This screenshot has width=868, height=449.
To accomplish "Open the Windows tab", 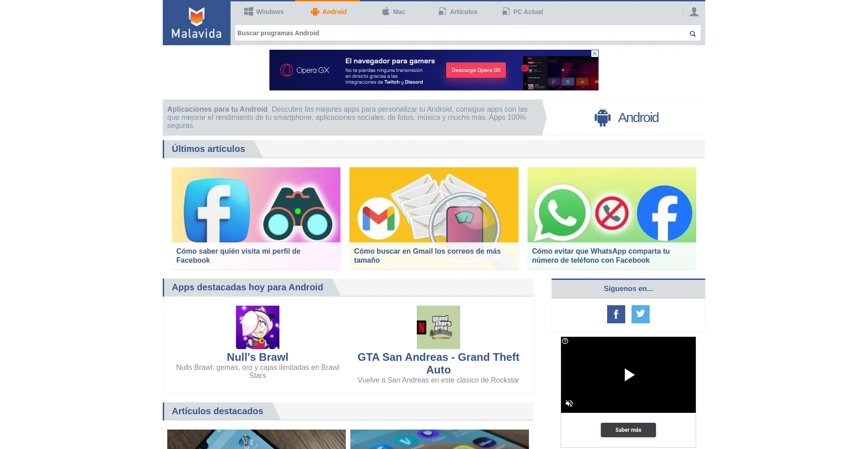I will click(264, 12).
